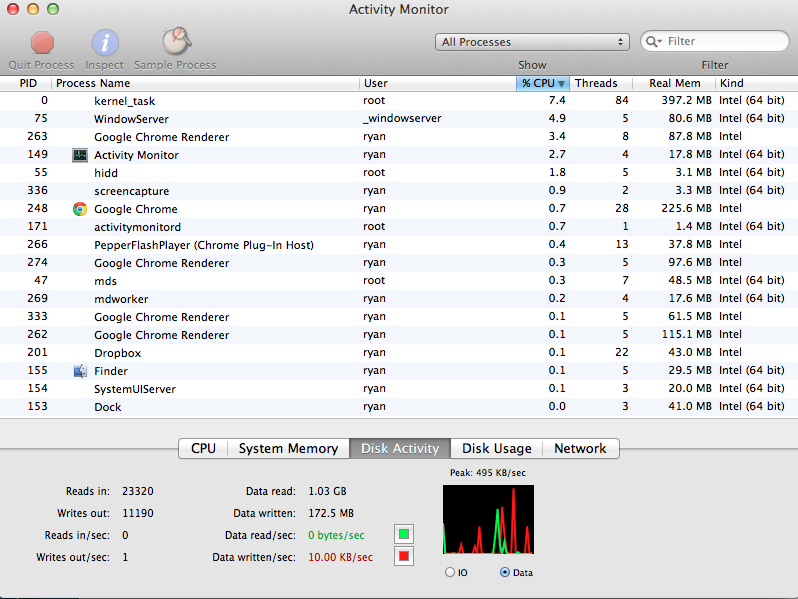This screenshot has height=599, width=798.
Task: Select the screencapture process row
Action: [399, 191]
